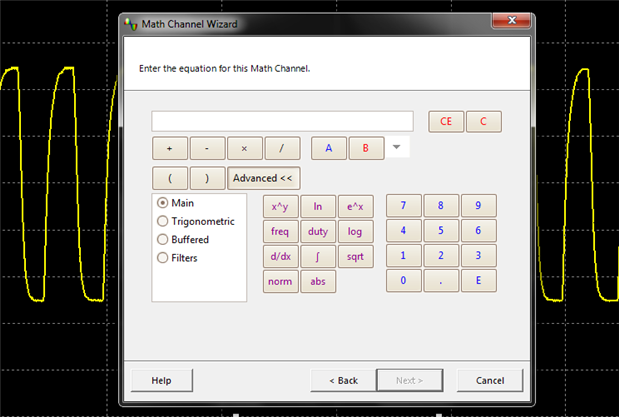Insert the norm function
Screen dimensions: 619x417
point(280,281)
